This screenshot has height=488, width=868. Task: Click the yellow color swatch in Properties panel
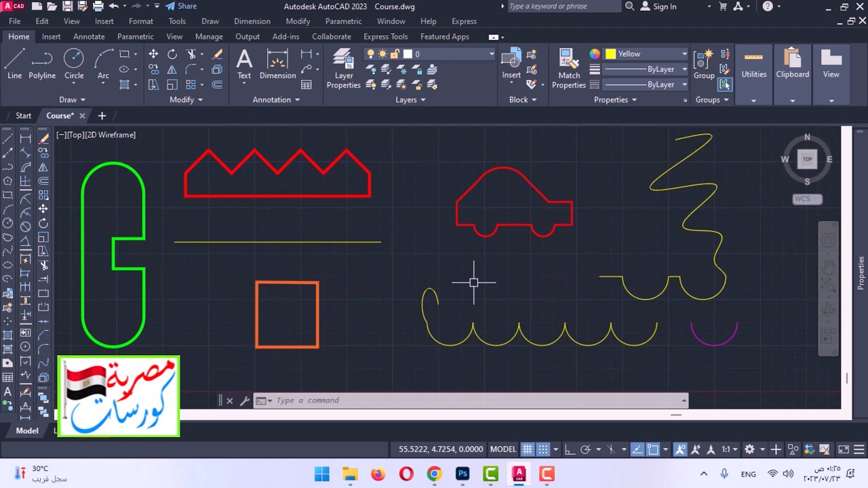point(610,54)
